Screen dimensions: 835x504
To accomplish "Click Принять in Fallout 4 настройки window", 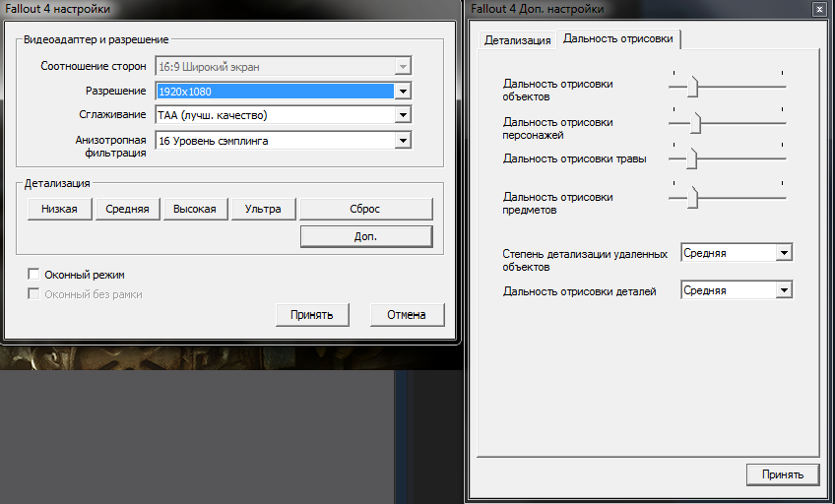I will pyautogui.click(x=312, y=315).
